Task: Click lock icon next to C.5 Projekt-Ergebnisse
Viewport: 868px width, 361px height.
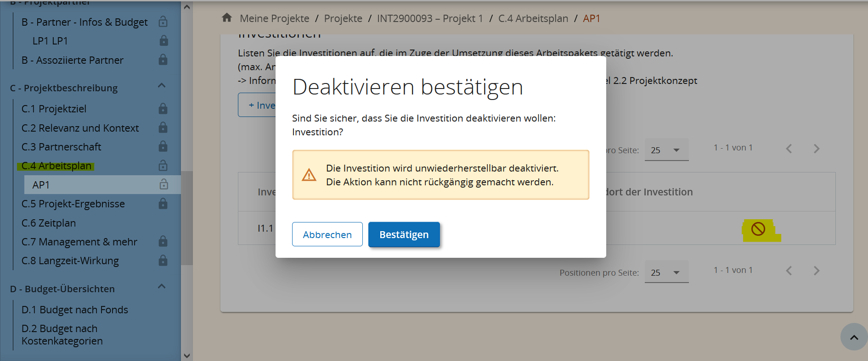Action: 163,204
